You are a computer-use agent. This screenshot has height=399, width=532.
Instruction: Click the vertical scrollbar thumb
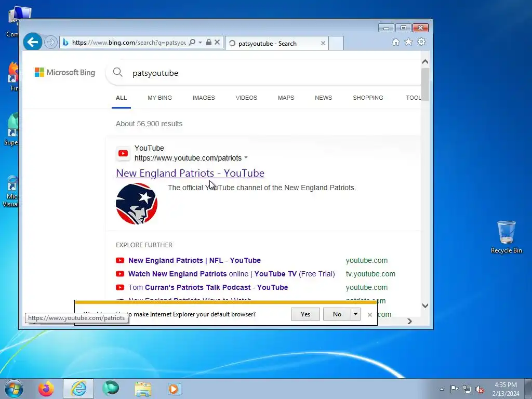pyautogui.click(x=425, y=84)
